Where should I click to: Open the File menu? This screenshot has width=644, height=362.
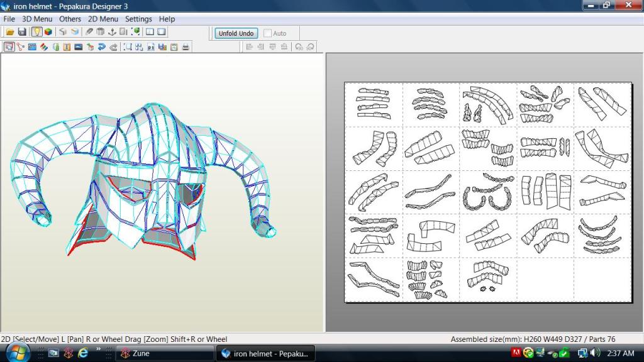tap(9, 19)
